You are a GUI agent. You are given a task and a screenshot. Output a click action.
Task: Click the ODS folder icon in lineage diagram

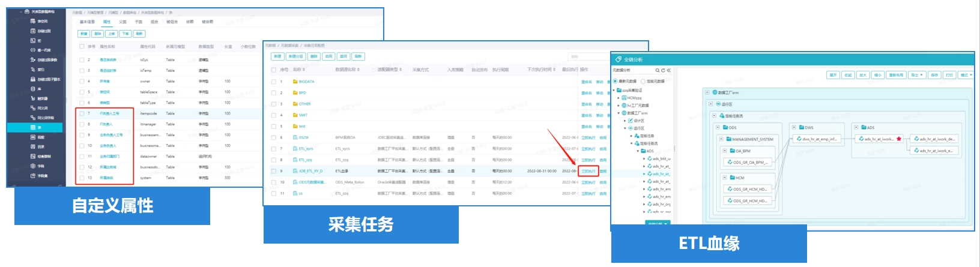point(725,127)
